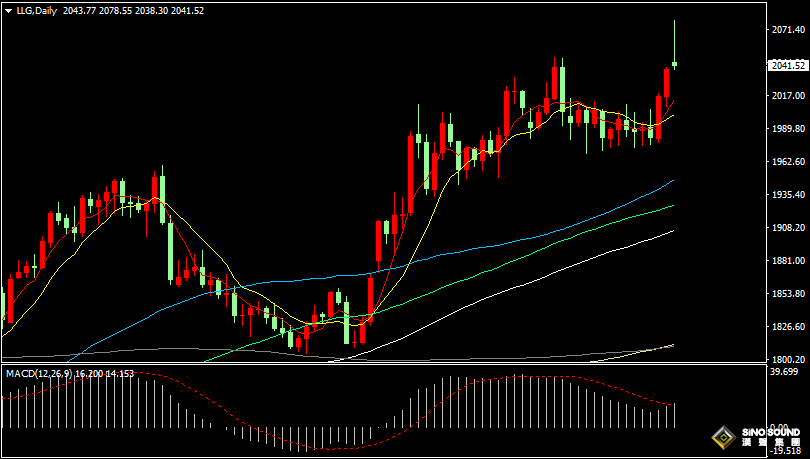Click the rightmost MACD histogram bar

click(x=675, y=415)
